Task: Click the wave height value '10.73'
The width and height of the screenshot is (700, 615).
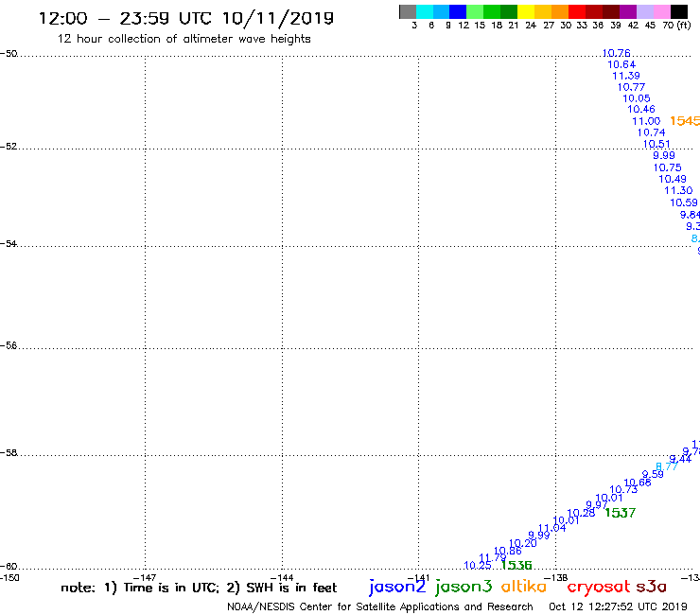Action: point(623,489)
